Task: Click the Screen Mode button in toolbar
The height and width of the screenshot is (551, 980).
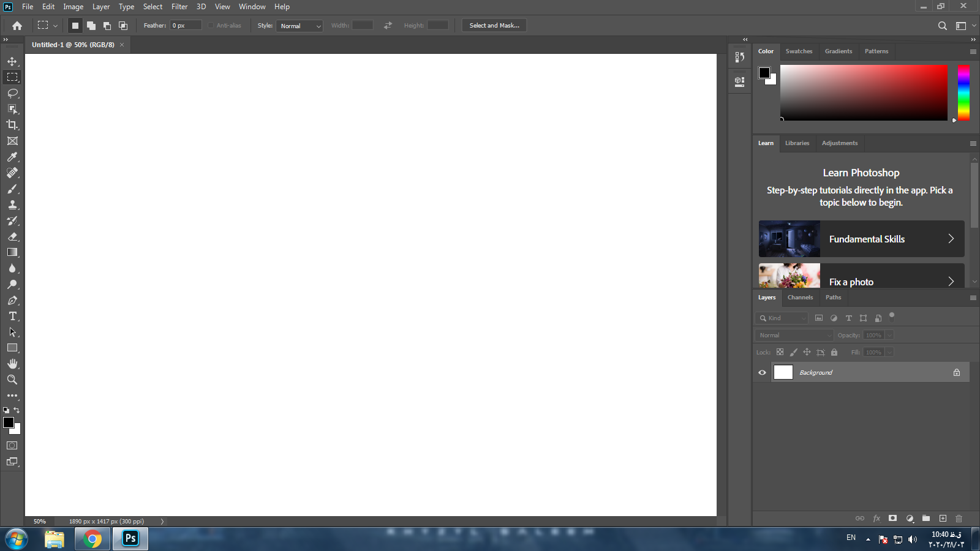Action: [x=12, y=462]
